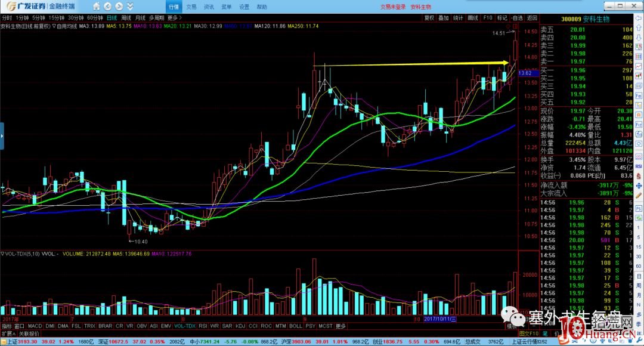Click the red S-circle sidebar icon

pyautogui.click(x=639, y=177)
